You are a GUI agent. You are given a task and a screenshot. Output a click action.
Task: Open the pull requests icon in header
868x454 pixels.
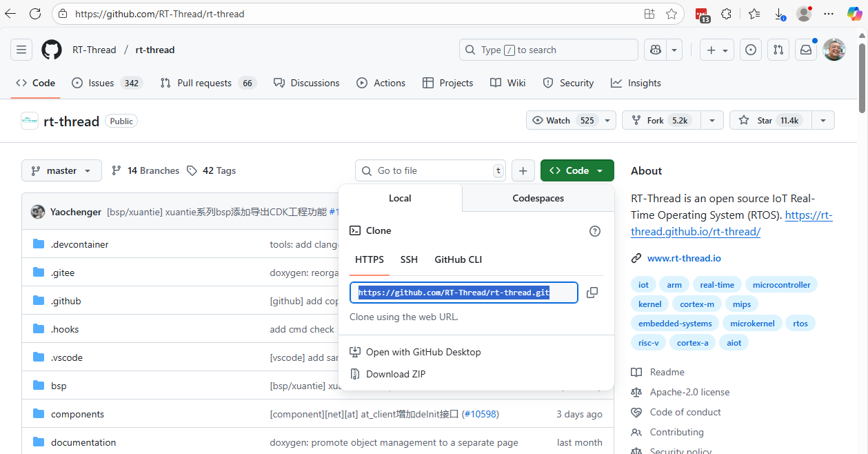point(778,50)
